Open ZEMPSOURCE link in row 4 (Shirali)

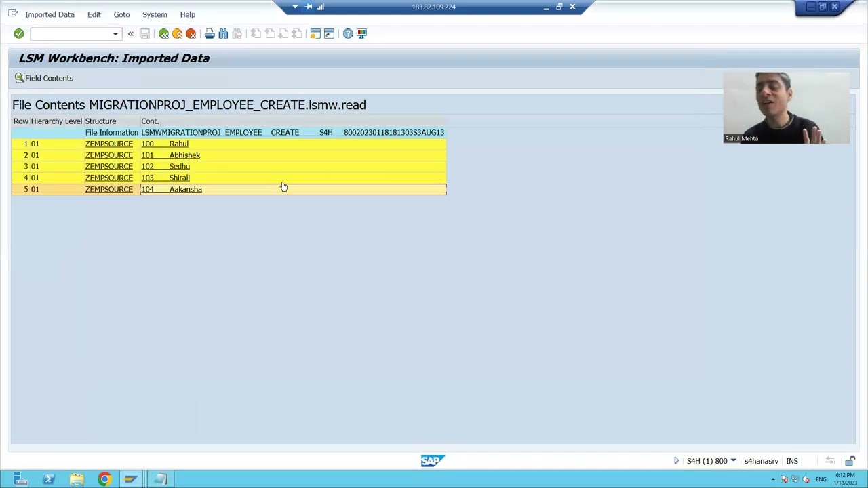[x=108, y=178]
